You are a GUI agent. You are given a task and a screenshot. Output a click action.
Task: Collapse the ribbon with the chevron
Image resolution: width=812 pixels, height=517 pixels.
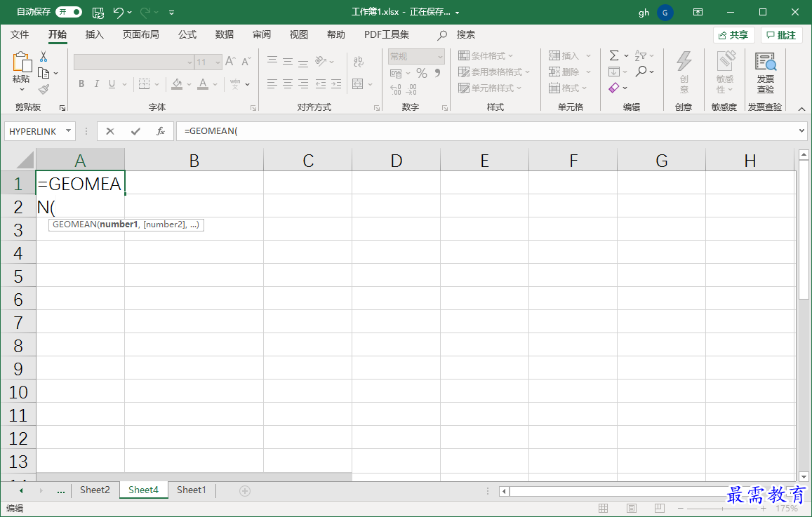tap(801, 109)
